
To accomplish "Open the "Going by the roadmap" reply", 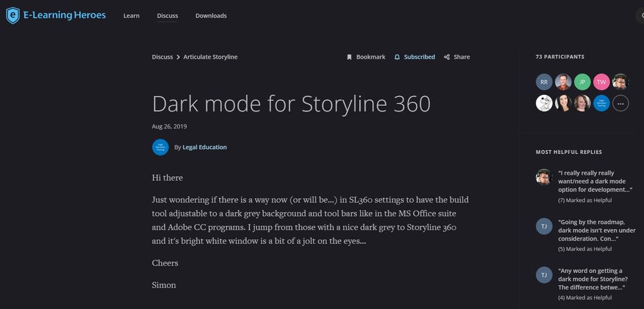I will click(x=596, y=230).
